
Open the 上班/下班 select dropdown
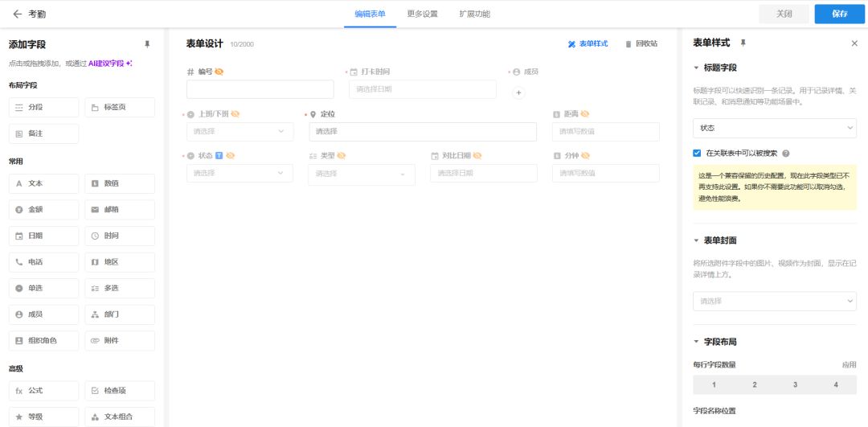tap(240, 131)
